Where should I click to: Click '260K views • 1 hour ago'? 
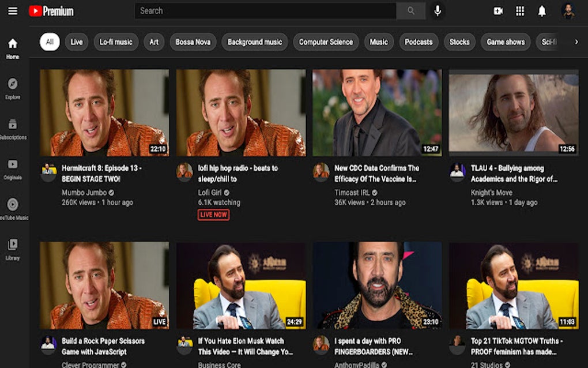97,202
